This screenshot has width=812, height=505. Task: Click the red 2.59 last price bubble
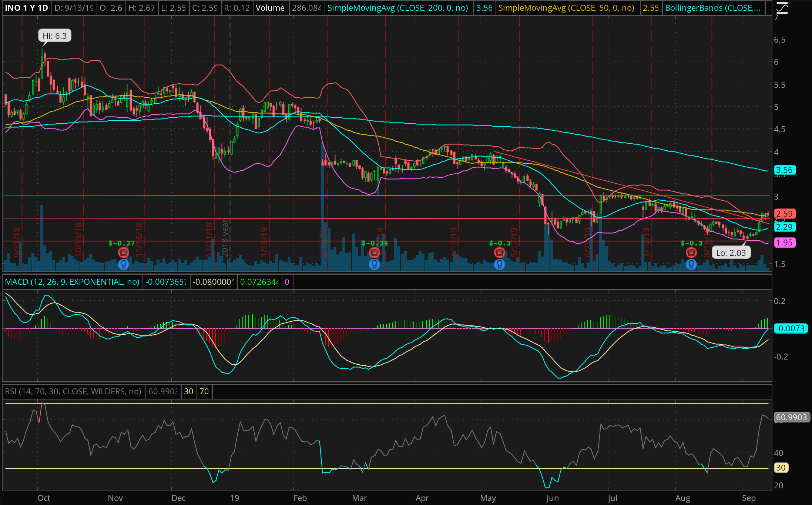[784, 214]
